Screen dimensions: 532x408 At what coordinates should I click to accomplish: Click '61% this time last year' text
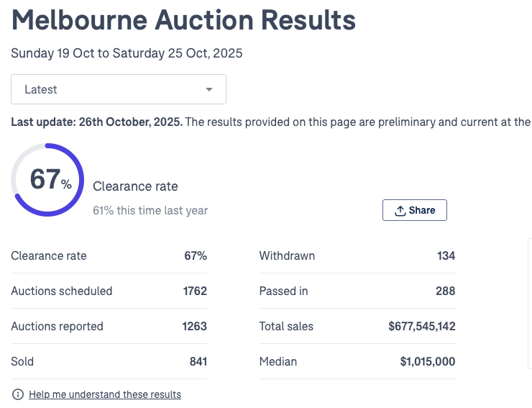[150, 211]
